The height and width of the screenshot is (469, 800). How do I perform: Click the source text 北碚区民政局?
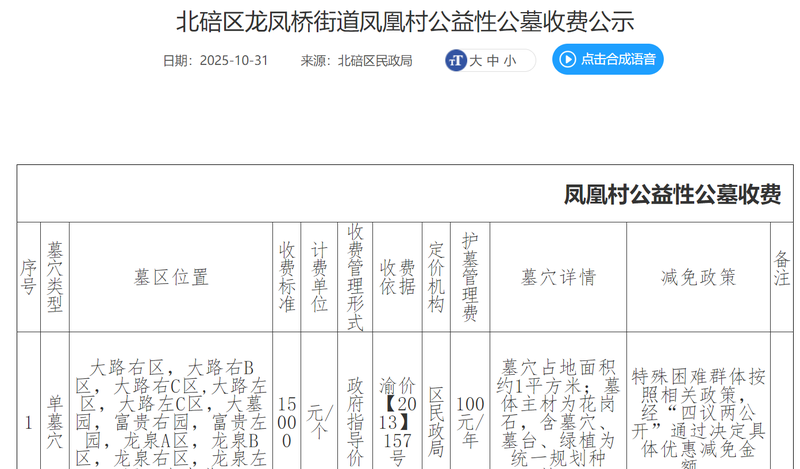[375, 60]
